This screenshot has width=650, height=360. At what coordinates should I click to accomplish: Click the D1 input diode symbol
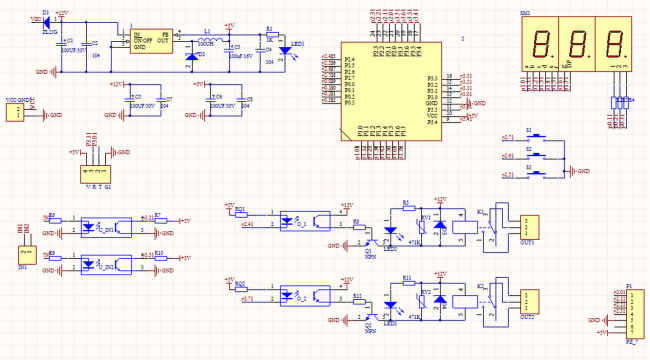click(46, 21)
